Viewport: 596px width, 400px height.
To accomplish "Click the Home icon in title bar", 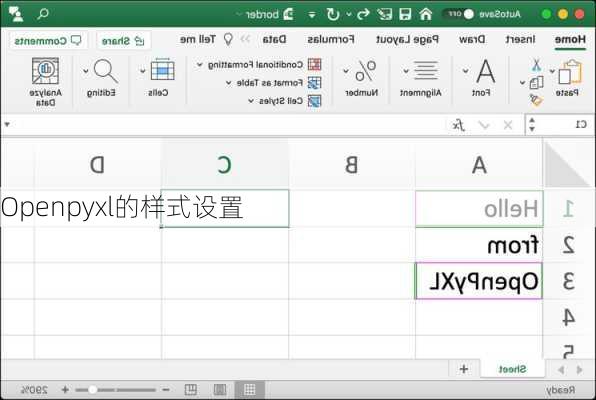I will 426,14.
